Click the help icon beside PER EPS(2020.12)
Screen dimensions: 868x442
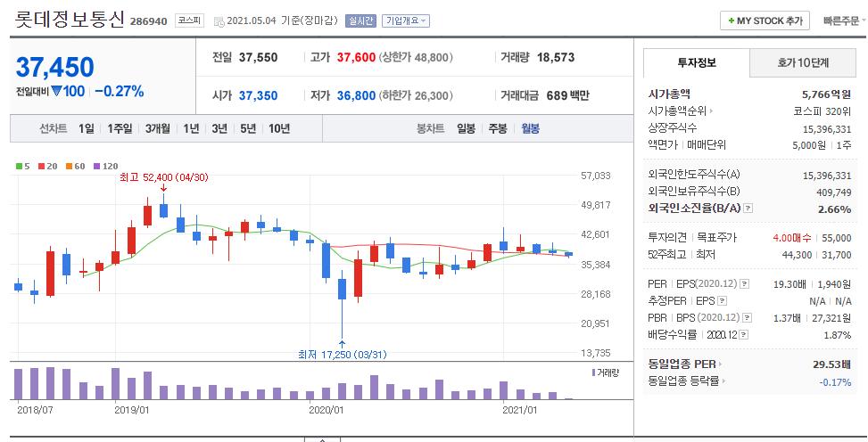pyautogui.click(x=744, y=283)
